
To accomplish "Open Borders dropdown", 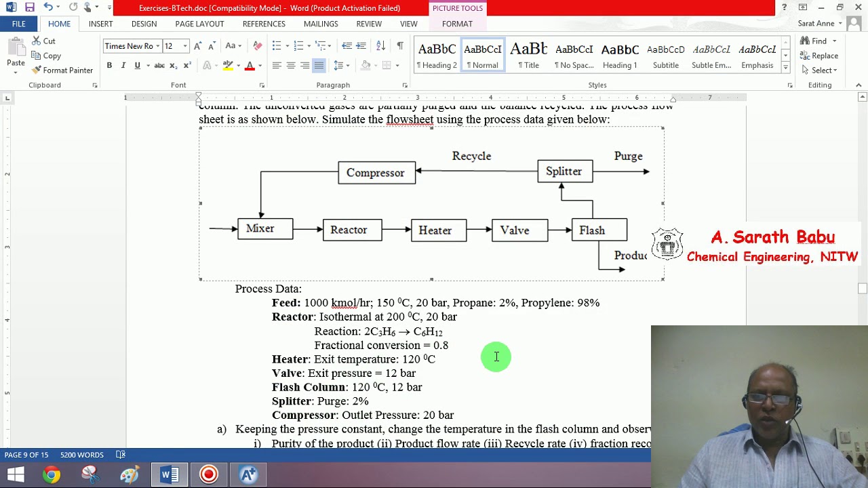I will (x=397, y=65).
